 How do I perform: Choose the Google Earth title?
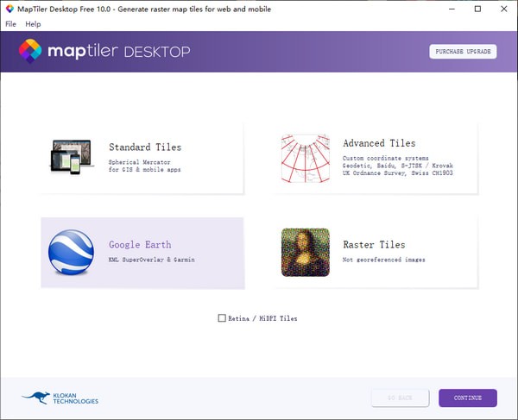point(140,244)
